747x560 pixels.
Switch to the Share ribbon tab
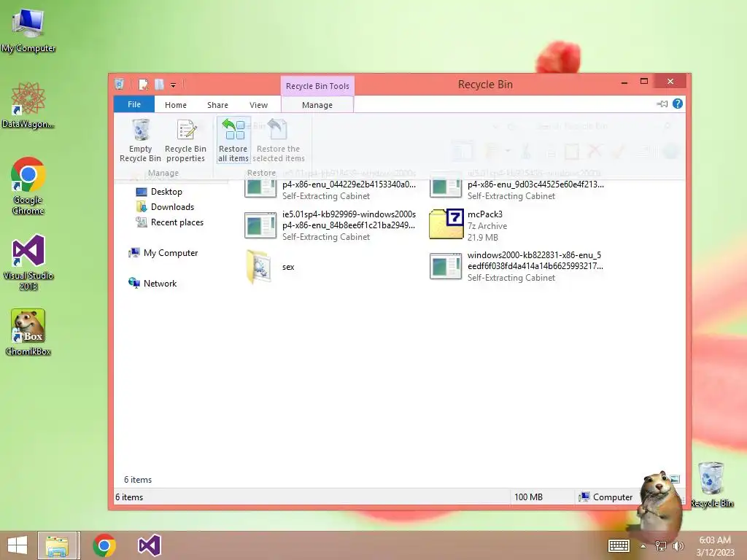point(217,105)
